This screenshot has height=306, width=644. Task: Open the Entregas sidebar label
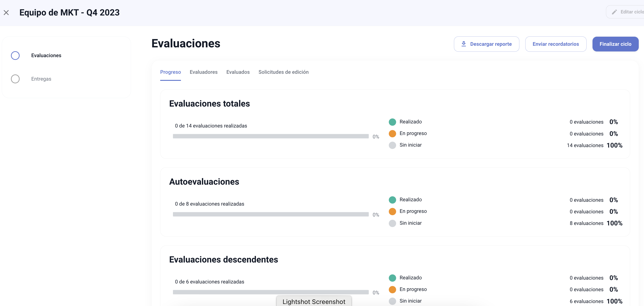(41, 79)
